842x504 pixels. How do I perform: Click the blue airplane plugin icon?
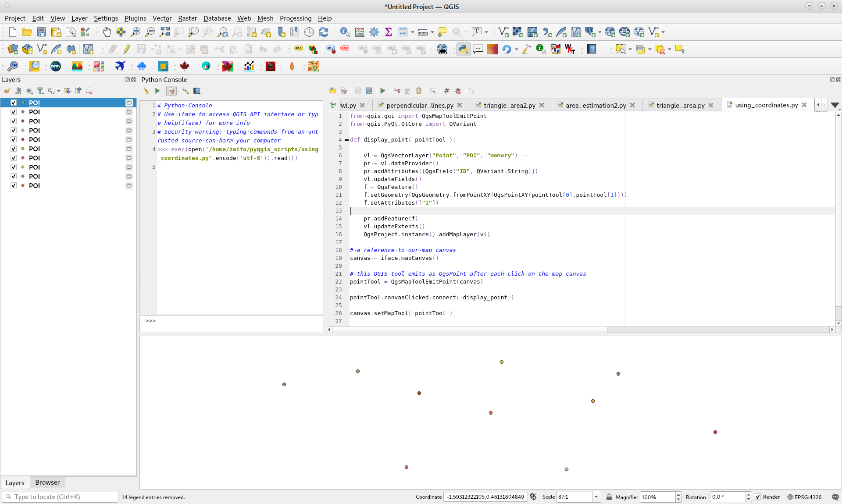coord(120,66)
